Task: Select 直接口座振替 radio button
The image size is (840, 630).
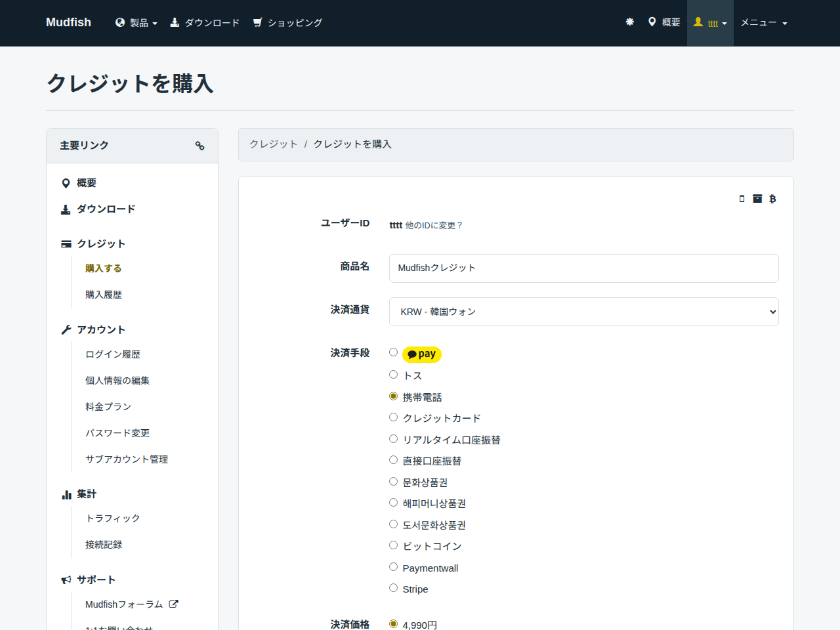Action: point(394,460)
